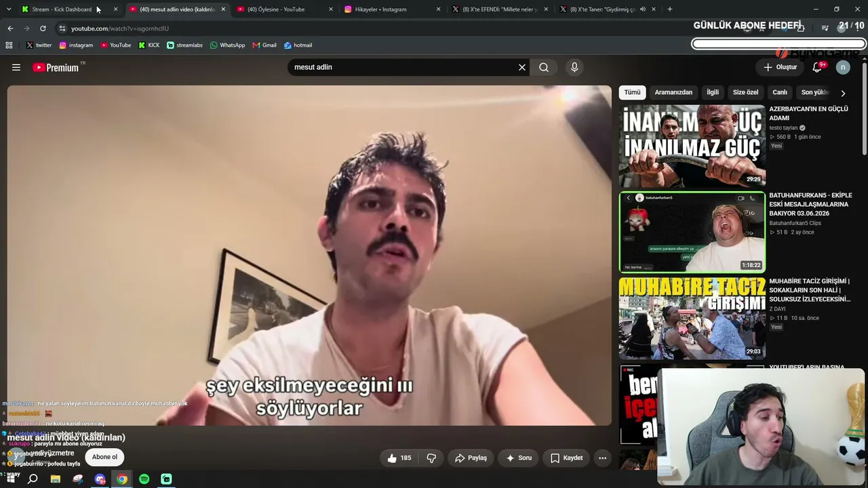Image resolution: width=868 pixels, height=488 pixels.
Task: Select the Tümü filter chip
Action: pos(632,92)
